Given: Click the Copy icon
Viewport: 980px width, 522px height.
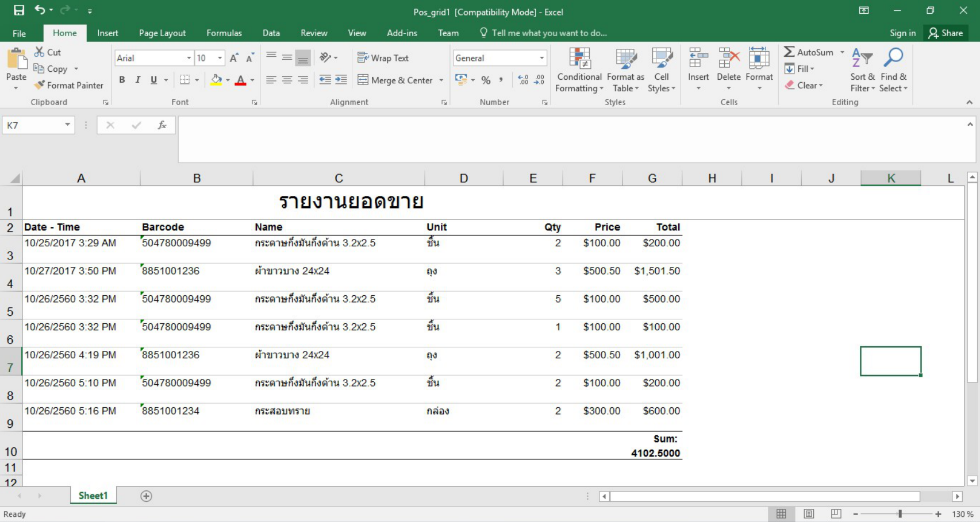Looking at the screenshot, I should (x=39, y=68).
